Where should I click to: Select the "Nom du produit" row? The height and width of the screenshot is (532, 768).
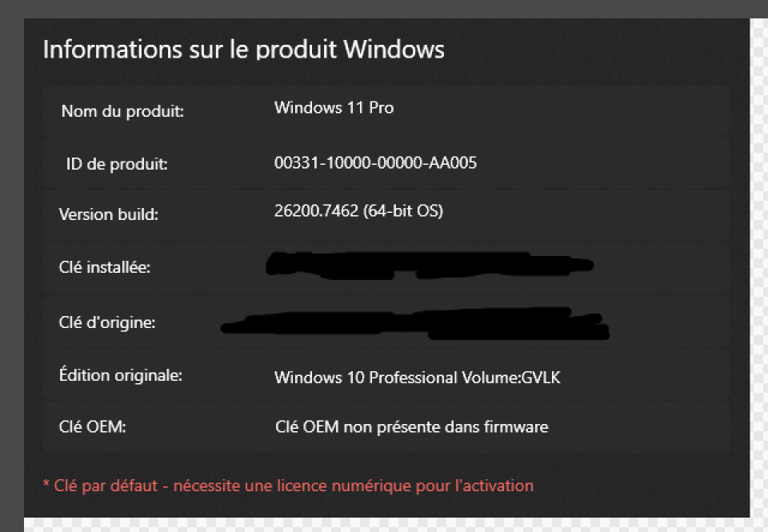pyautogui.click(x=122, y=111)
